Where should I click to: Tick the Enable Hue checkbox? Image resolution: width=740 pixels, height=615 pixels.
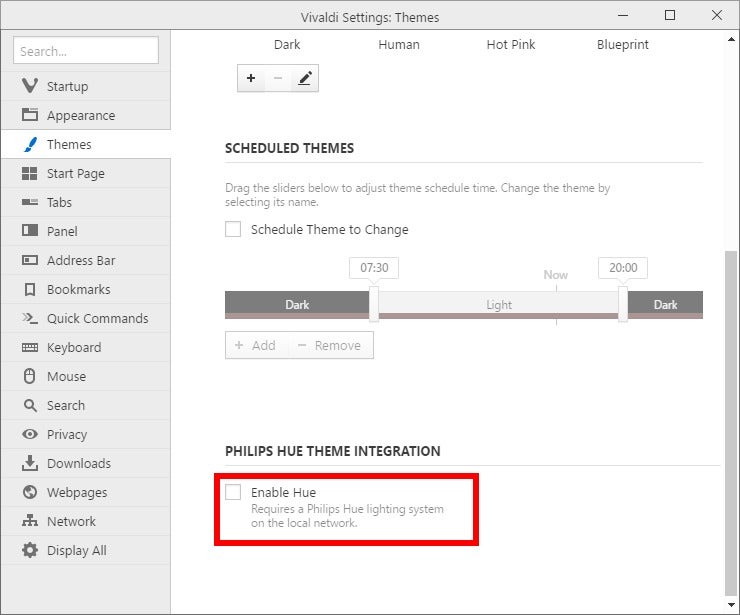(x=233, y=492)
